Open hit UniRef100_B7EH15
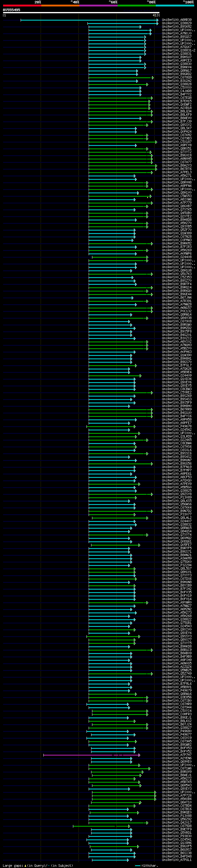Viewport: 197px width, 868px height. [177, 101]
